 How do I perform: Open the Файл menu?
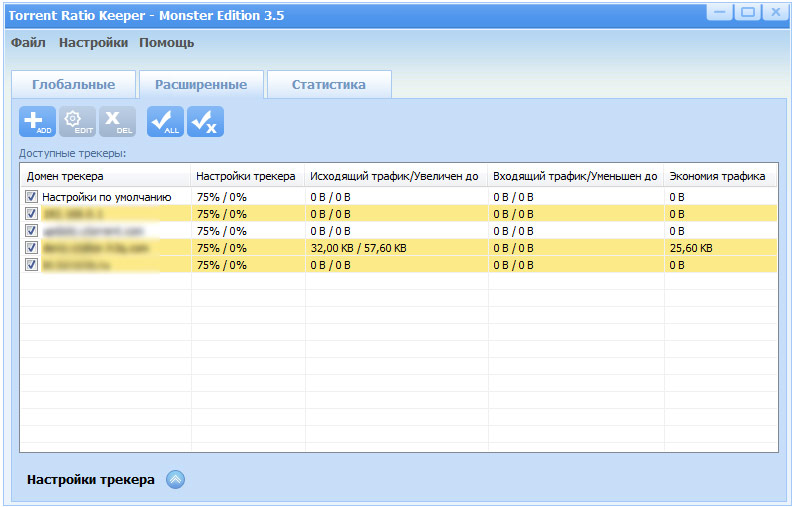[28, 43]
